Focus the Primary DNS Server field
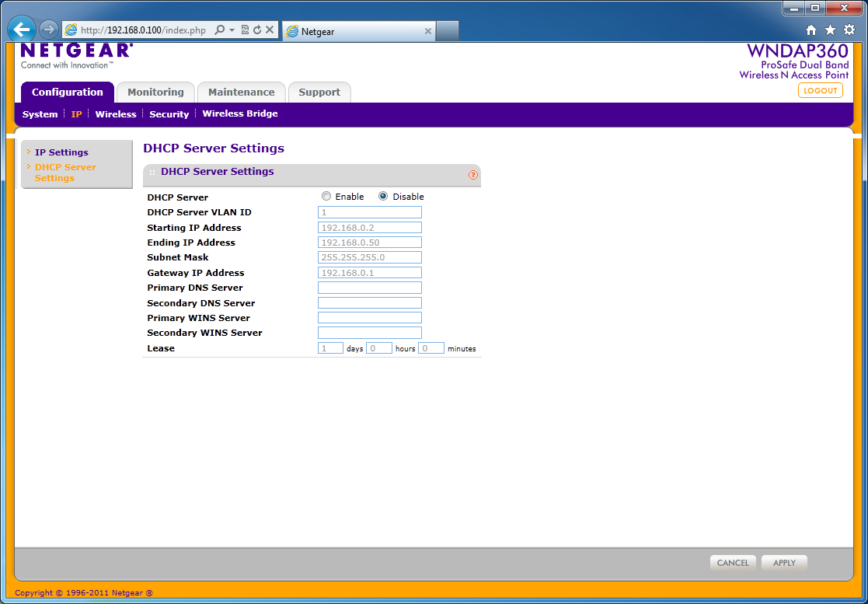This screenshot has width=868, height=604. coord(370,288)
